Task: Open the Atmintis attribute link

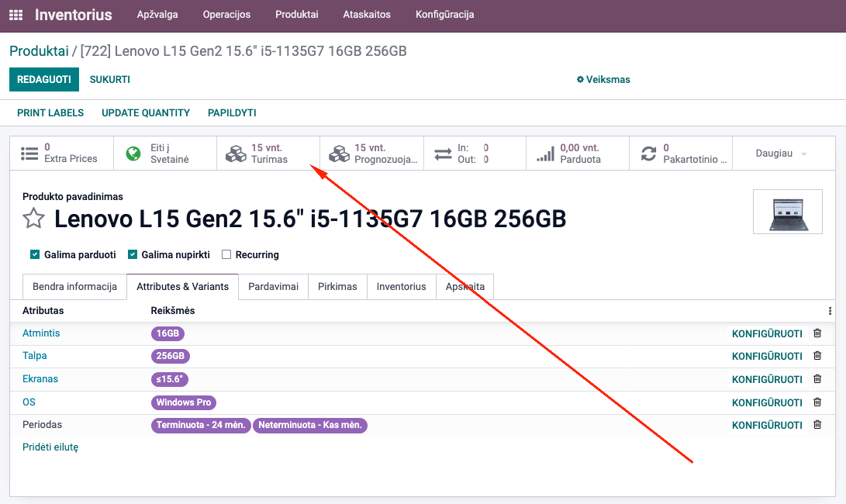Action: [41, 333]
